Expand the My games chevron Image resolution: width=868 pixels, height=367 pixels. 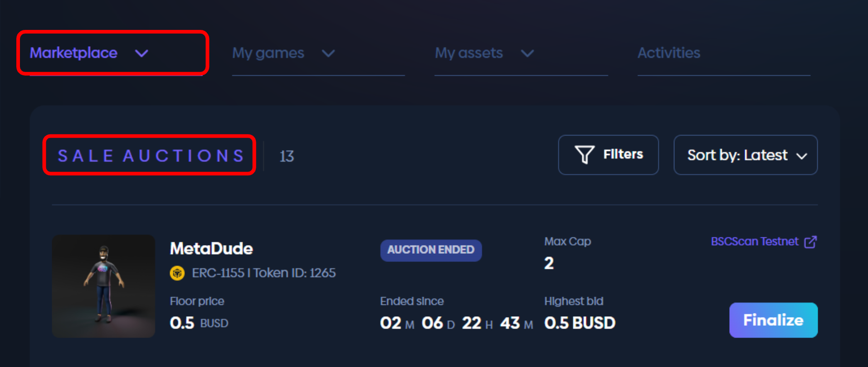328,53
